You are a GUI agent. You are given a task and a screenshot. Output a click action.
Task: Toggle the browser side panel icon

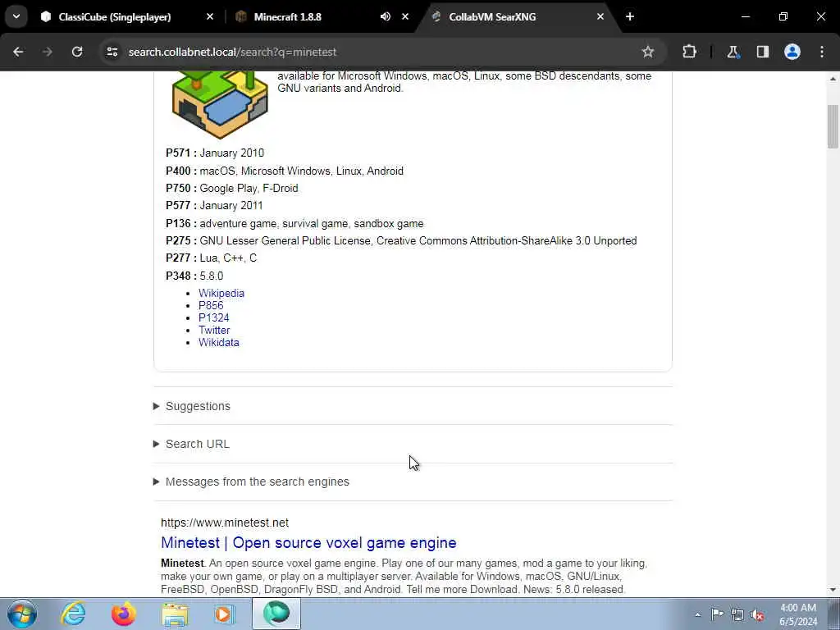click(x=762, y=52)
